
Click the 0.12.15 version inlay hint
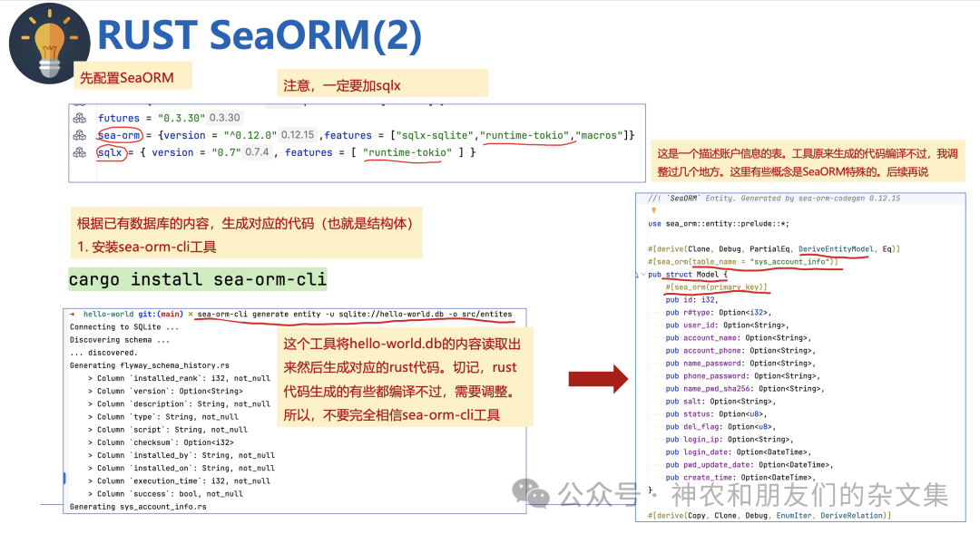(298, 135)
